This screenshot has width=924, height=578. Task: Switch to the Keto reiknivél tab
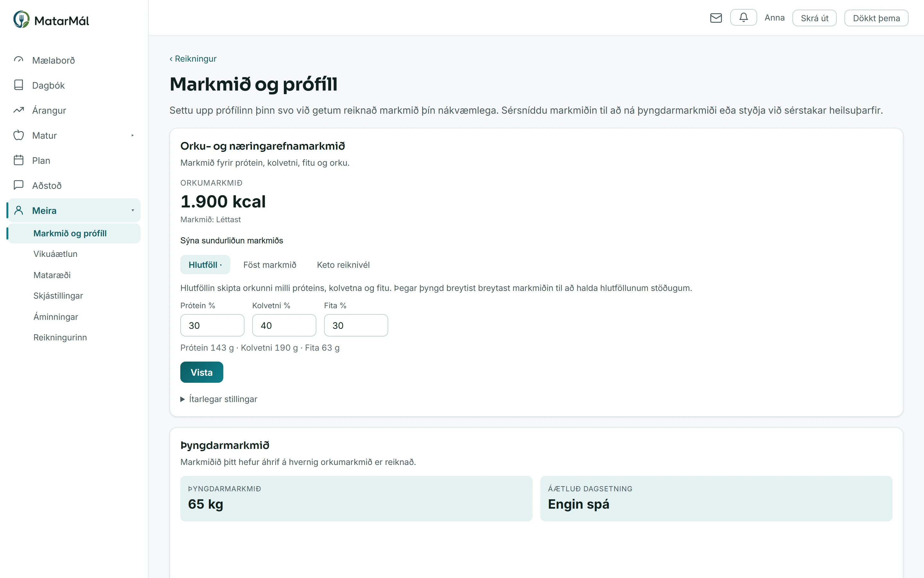tap(343, 265)
